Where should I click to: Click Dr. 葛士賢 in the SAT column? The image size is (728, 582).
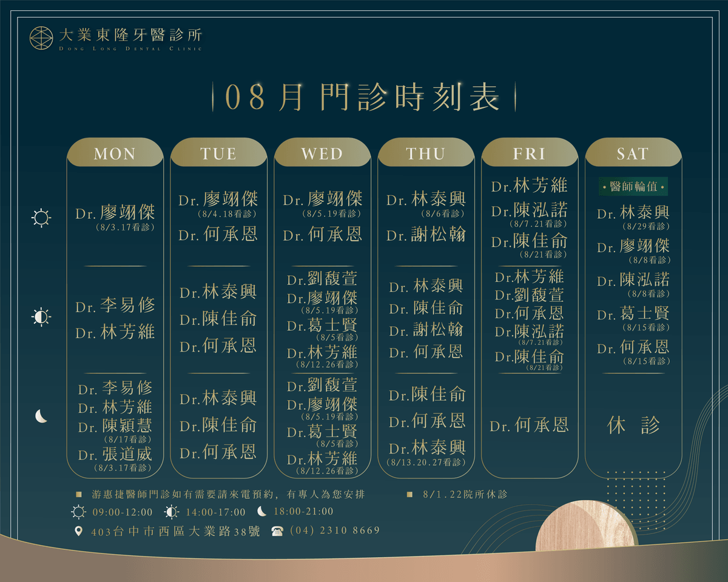click(x=633, y=315)
